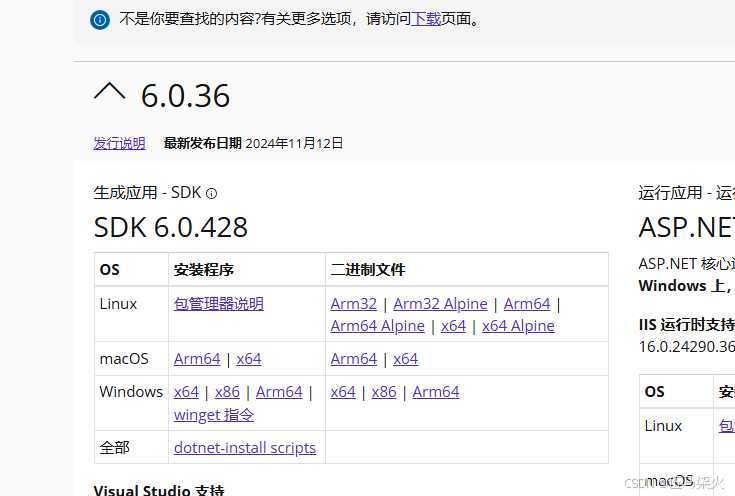This screenshot has height=496, width=735.
Task: Download Linux x64 binary
Action: [x=453, y=326]
